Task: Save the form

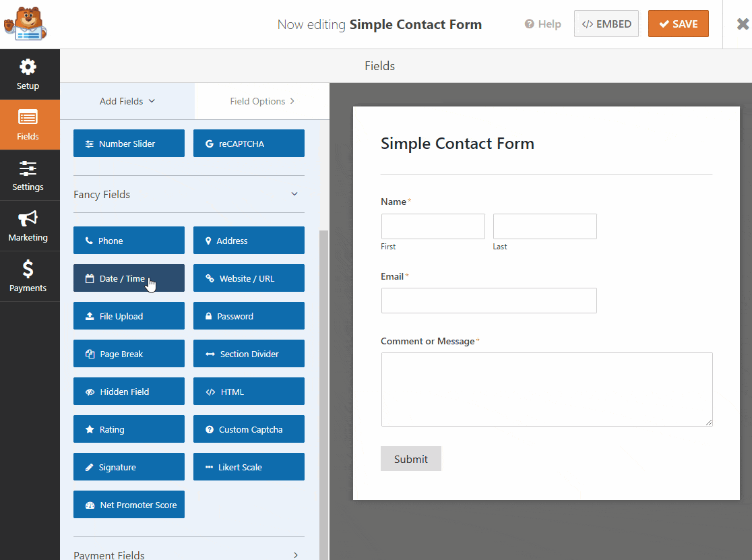Action: point(678,24)
